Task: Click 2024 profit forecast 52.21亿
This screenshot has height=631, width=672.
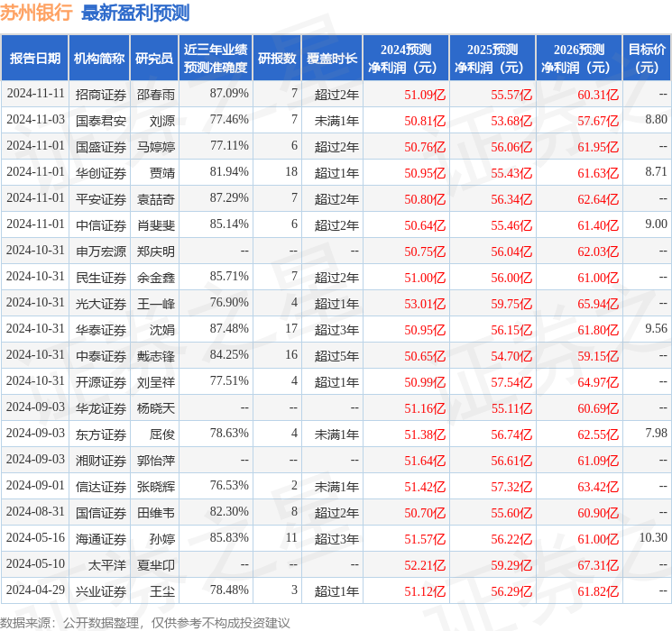Action: [425, 565]
